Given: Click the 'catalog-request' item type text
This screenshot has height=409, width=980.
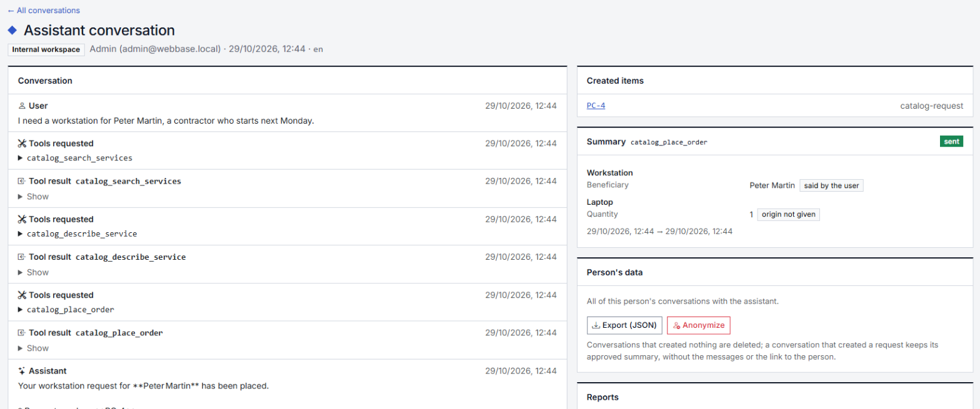Looking at the screenshot, I should (931, 106).
